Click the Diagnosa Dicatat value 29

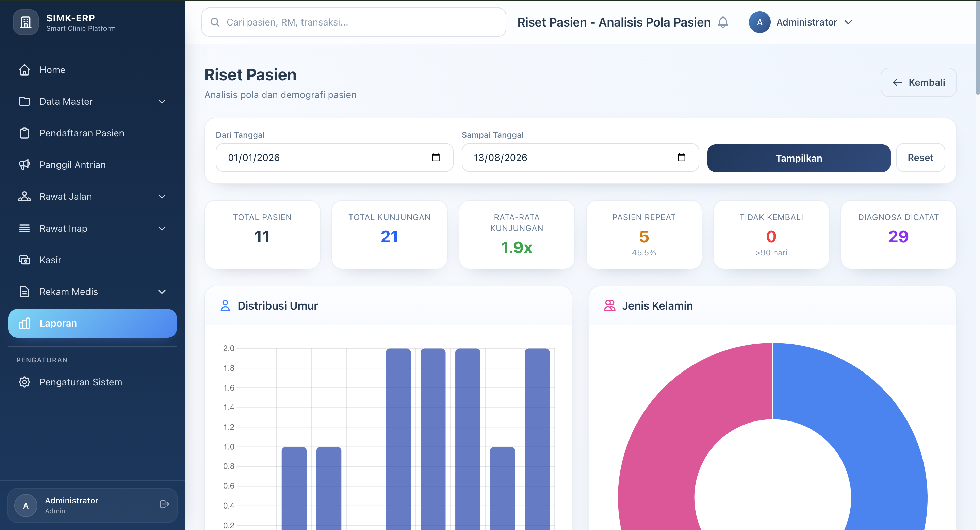coord(898,237)
